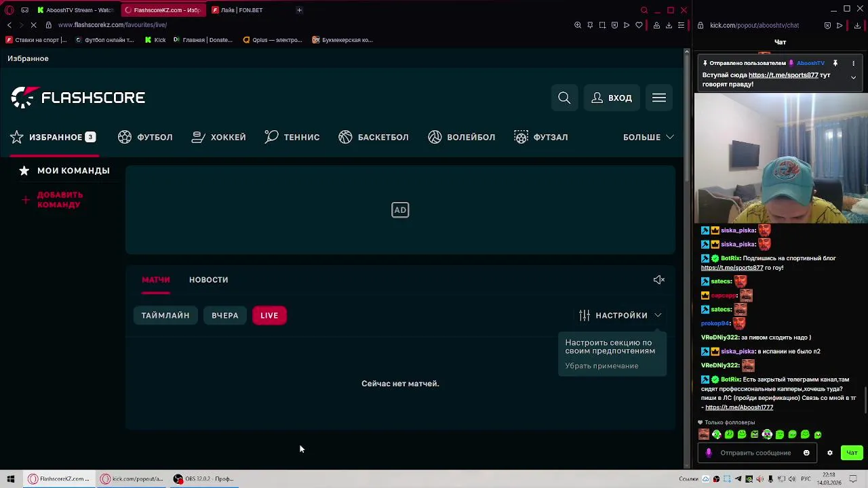The width and height of the screenshot is (868, 488).
Task: Click the Opera menu icon
Action: point(9,10)
